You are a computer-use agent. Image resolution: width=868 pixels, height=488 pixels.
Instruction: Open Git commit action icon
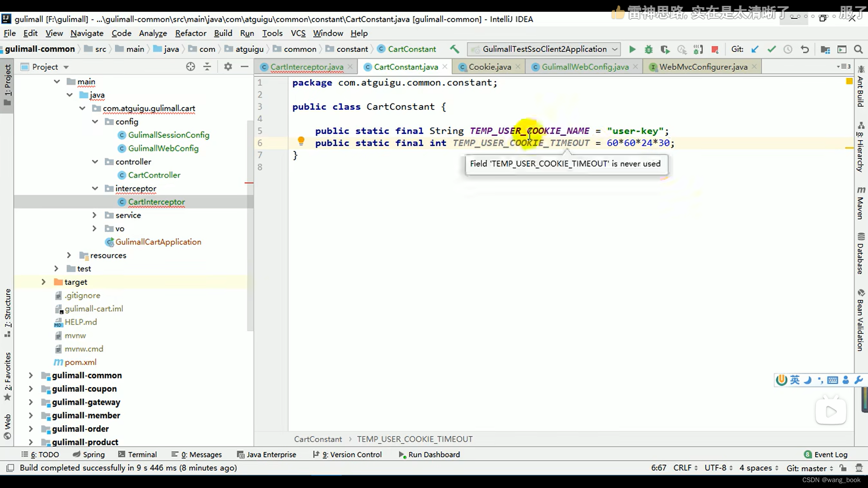771,49
